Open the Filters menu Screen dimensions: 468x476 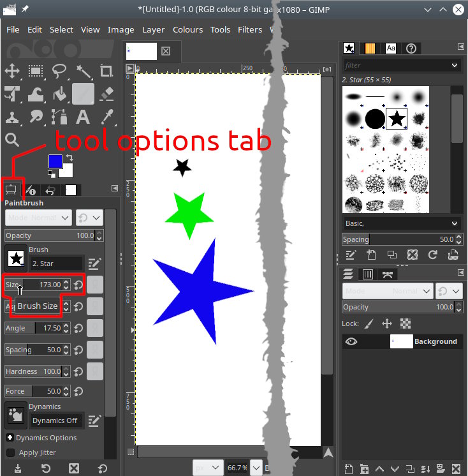pos(250,30)
